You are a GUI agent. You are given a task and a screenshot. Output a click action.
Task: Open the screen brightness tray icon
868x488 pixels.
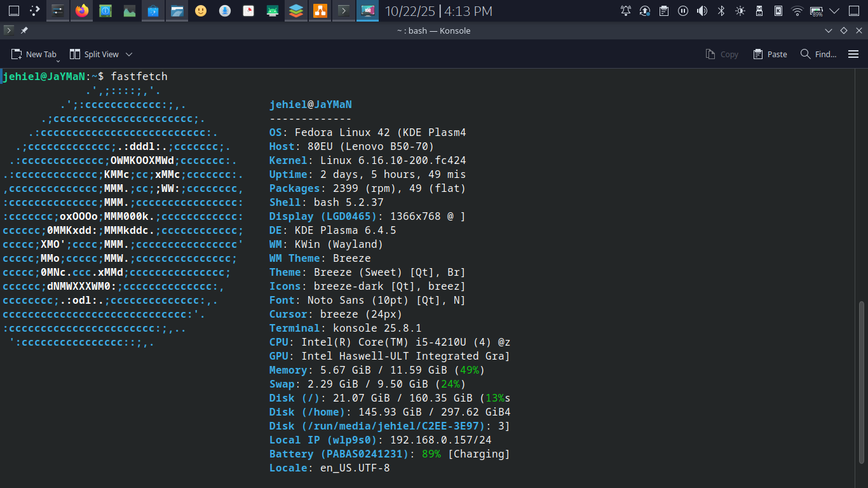tap(740, 11)
